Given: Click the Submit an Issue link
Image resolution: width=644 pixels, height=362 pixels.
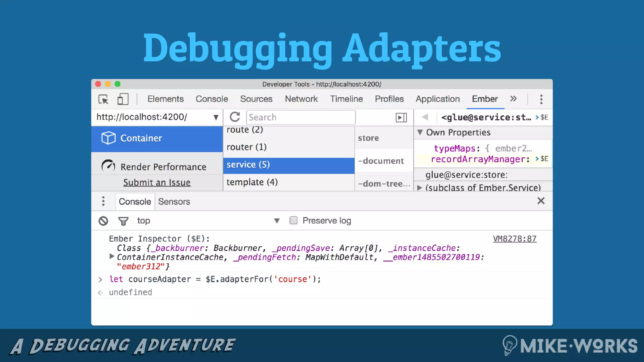Looking at the screenshot, I should pyautogui.click(x=157, y=182).
